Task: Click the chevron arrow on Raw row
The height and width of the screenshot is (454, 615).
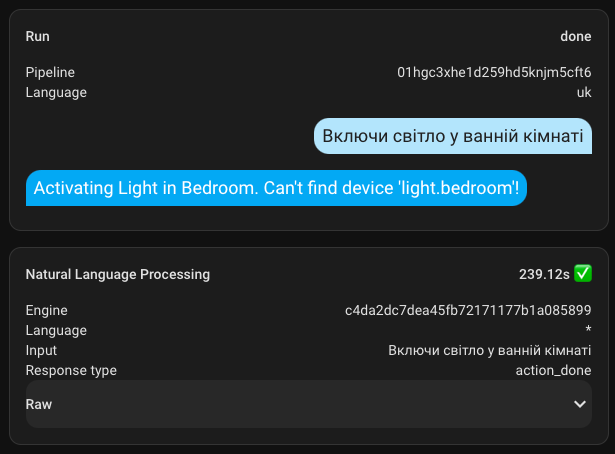Action: (x=580, y=404)
